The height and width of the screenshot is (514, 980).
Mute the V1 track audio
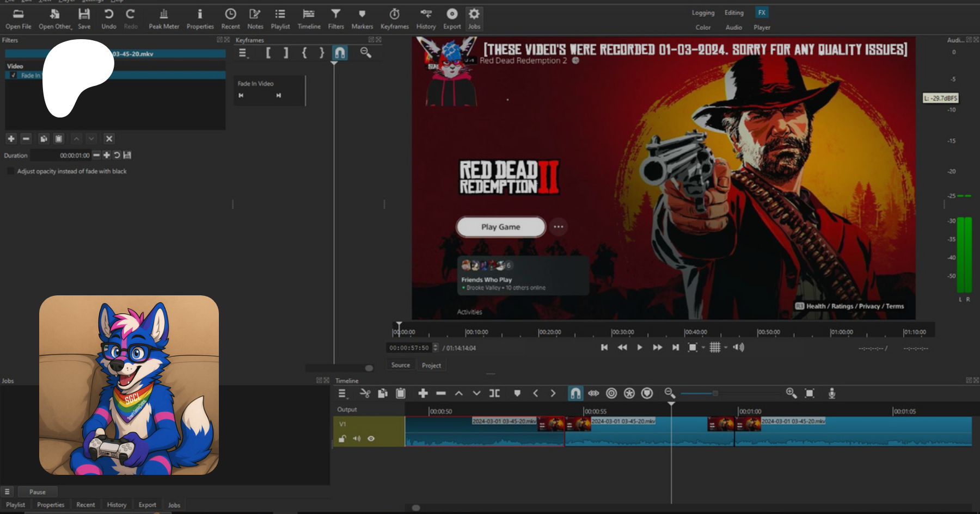(x=357, y=439)
